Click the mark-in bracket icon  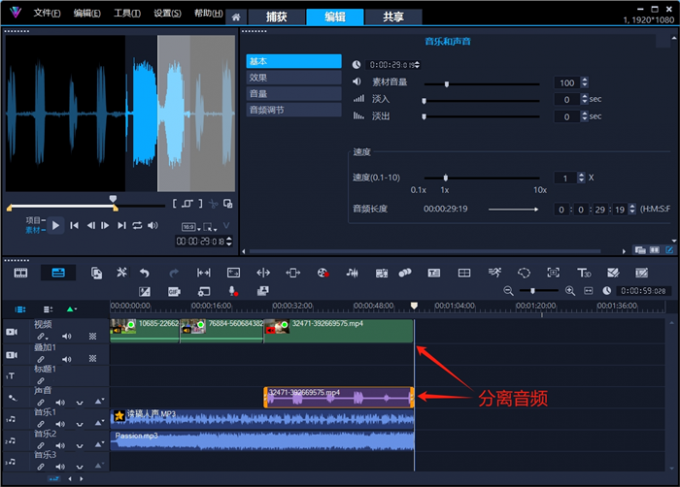pos(174,203)
